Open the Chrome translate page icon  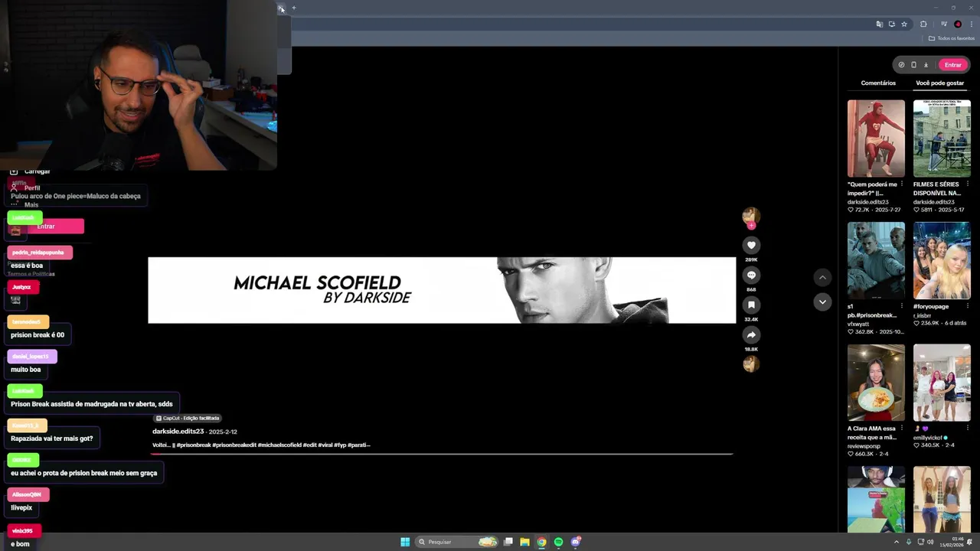tap(879, 24)
